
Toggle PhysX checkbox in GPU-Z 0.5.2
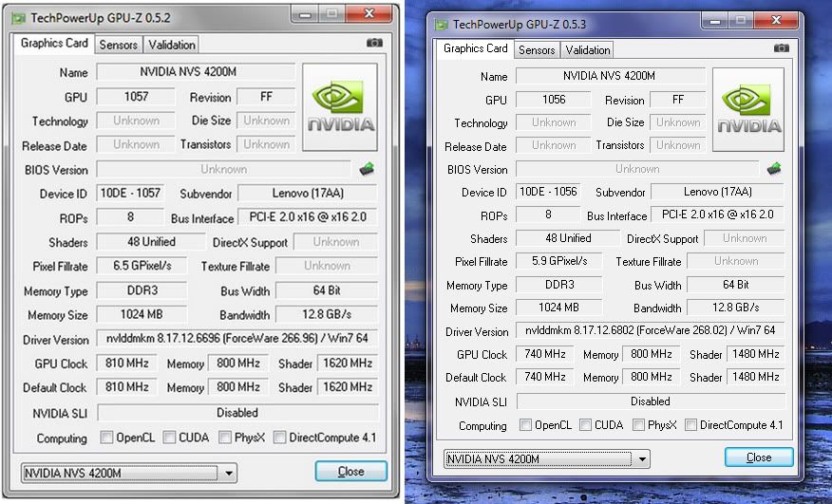point(225,438)
